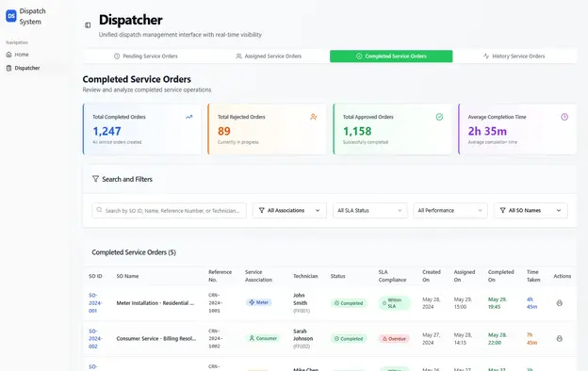This screenshot has width=588, height=371.
Task: Click the Meter association badge
Action: [x=259, y=302]
